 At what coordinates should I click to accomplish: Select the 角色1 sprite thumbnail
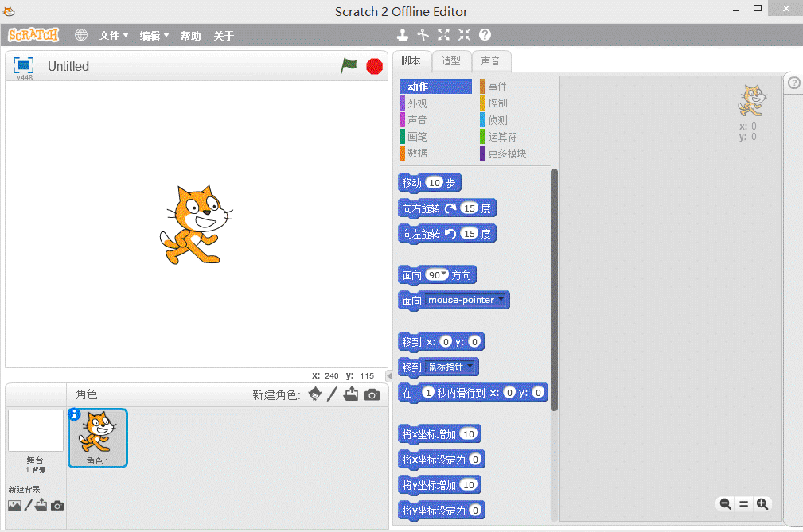98,438
